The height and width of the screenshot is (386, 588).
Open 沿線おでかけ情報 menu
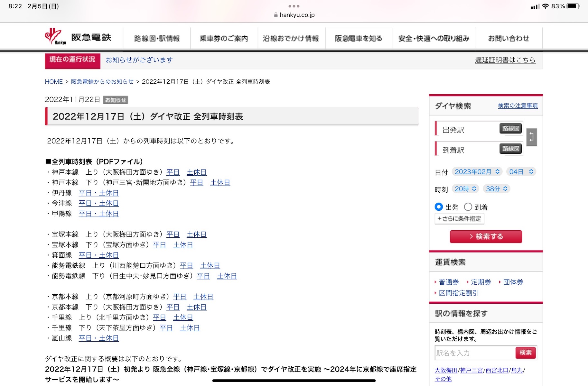click(291, 39)
